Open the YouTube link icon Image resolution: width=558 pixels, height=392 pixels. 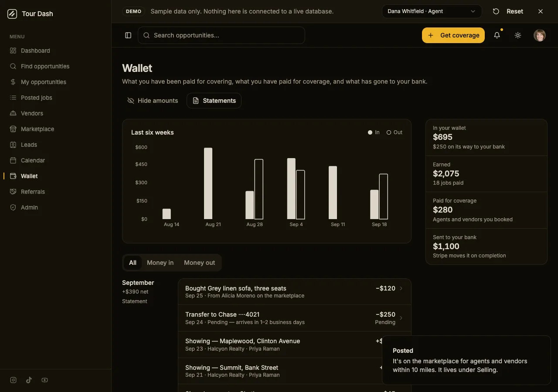pos(44,380)
